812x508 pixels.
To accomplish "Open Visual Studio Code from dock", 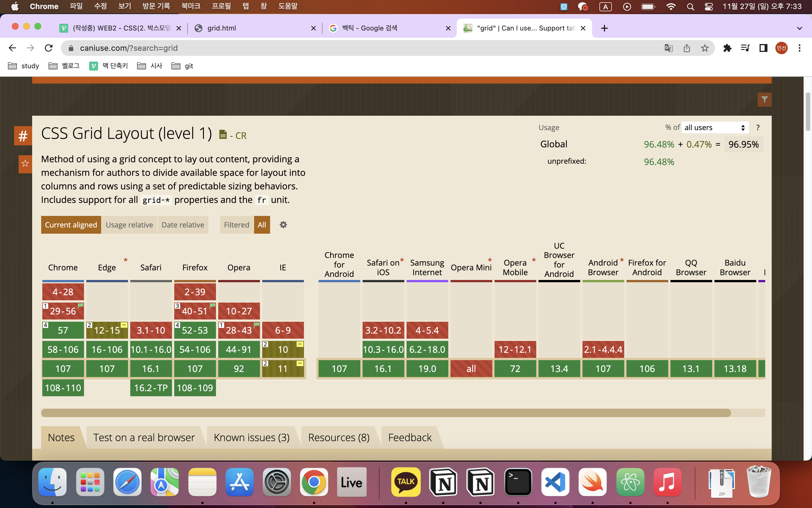I will click(555, 482).
